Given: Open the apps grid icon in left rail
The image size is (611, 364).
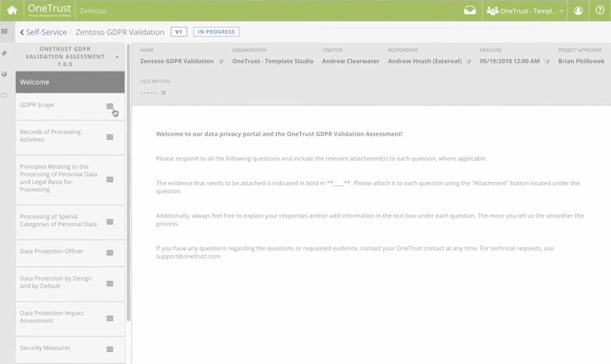Looking at the screenshot, I should 4,31.
